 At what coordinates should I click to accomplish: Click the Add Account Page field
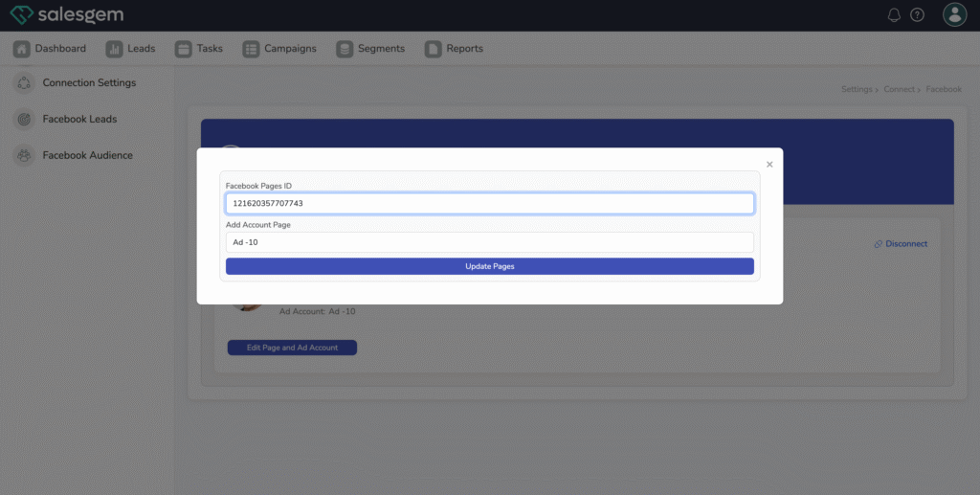489,242
